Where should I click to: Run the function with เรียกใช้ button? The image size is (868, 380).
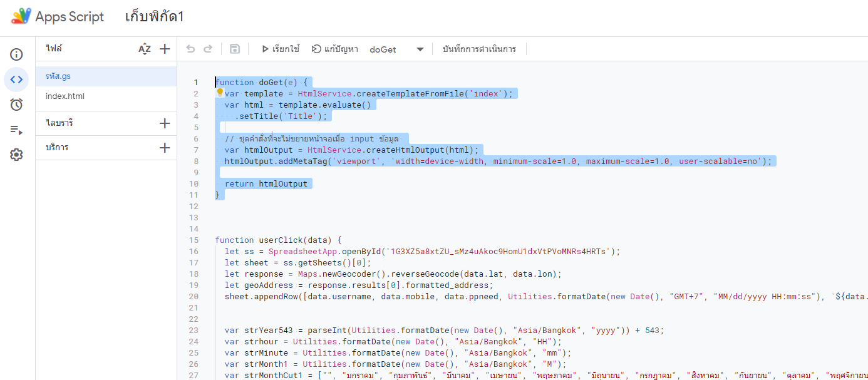click(x=280, y=49)
